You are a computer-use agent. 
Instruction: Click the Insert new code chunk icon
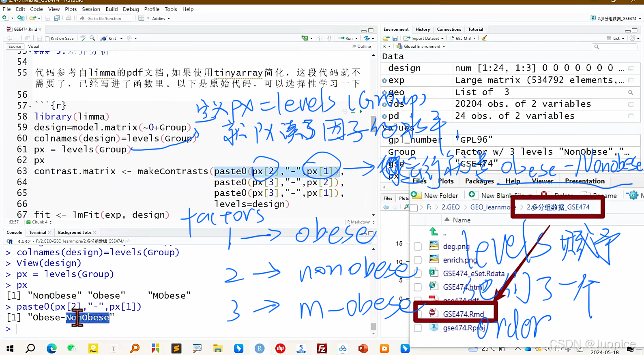click(x=305, y=38)
